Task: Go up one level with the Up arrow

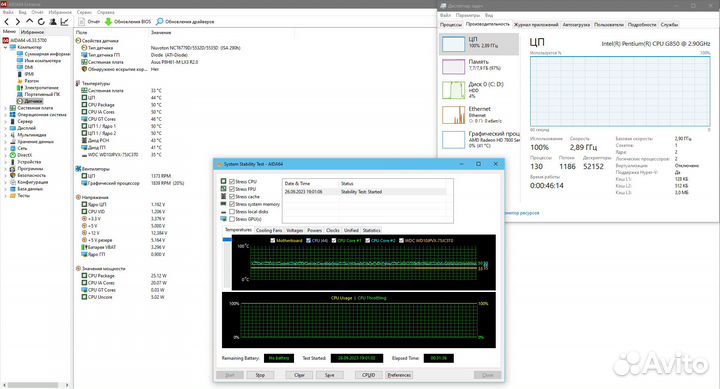Action: pos(29,22)
